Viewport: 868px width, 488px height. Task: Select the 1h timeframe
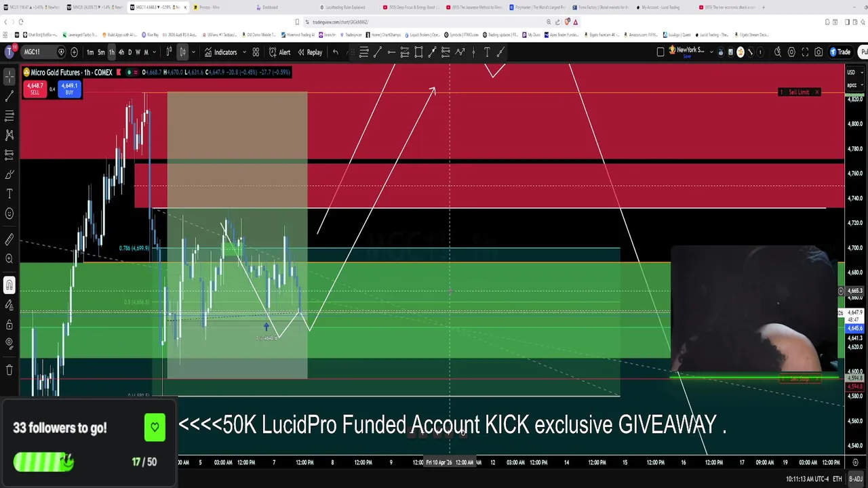click(x=112, y=52)
